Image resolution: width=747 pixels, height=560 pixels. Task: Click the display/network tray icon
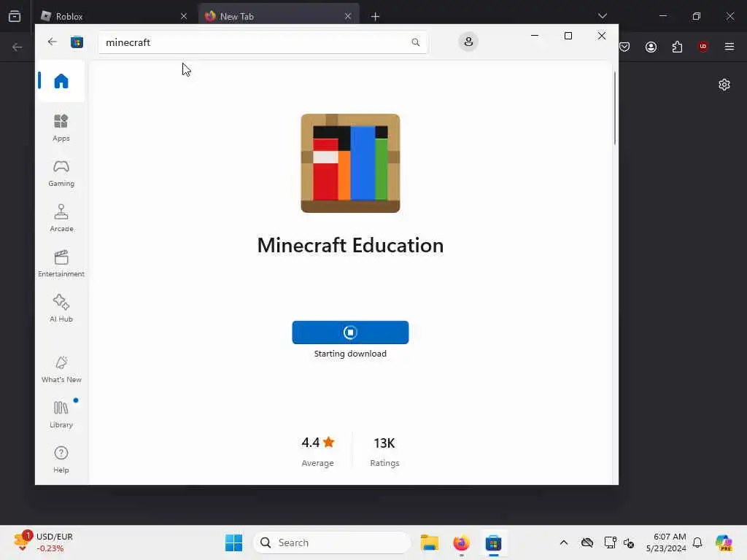pos(610,542)
